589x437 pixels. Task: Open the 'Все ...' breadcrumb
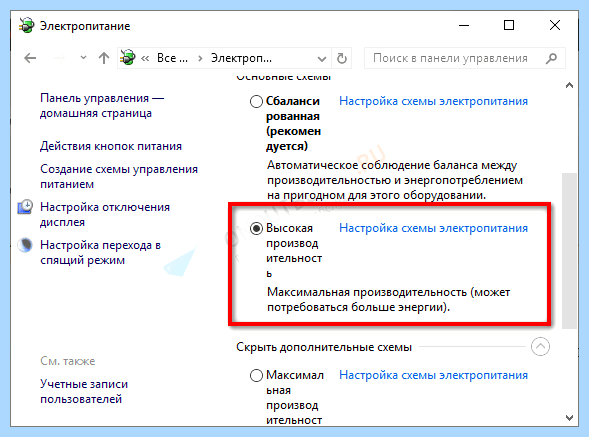172,58
